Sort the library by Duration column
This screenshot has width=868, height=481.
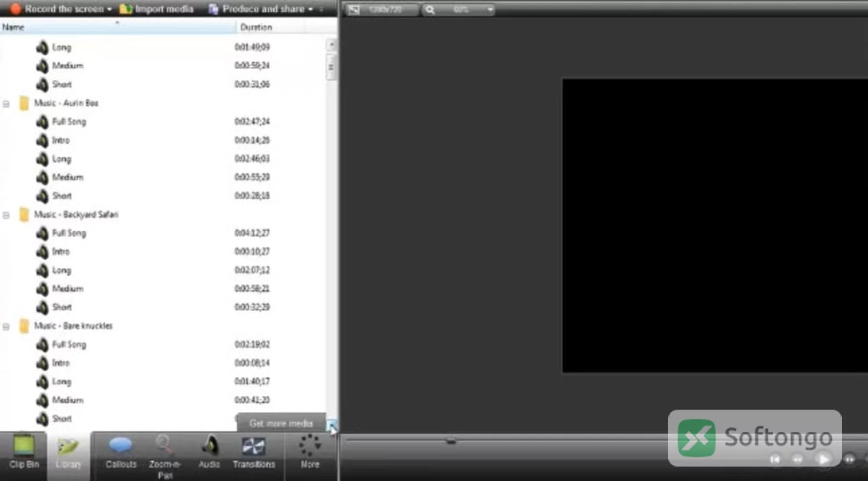pyautogui.click(x=270, y=27)
